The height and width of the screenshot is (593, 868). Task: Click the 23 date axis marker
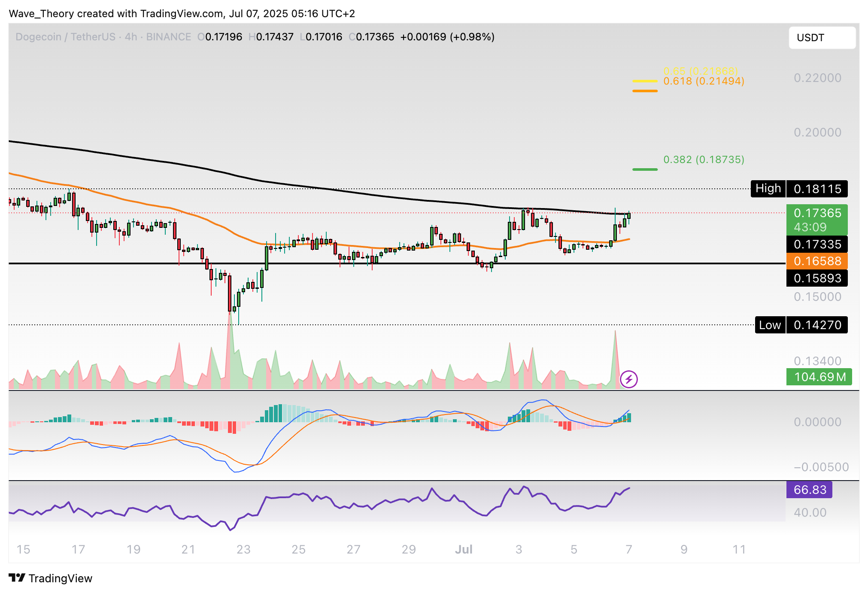(243, 549)
